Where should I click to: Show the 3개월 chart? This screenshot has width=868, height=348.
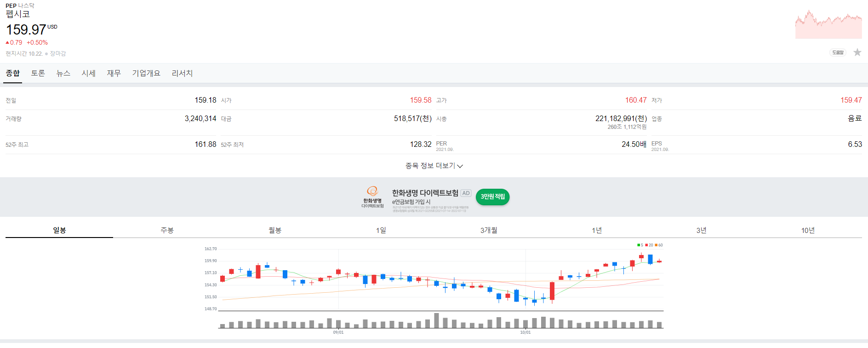489,230
